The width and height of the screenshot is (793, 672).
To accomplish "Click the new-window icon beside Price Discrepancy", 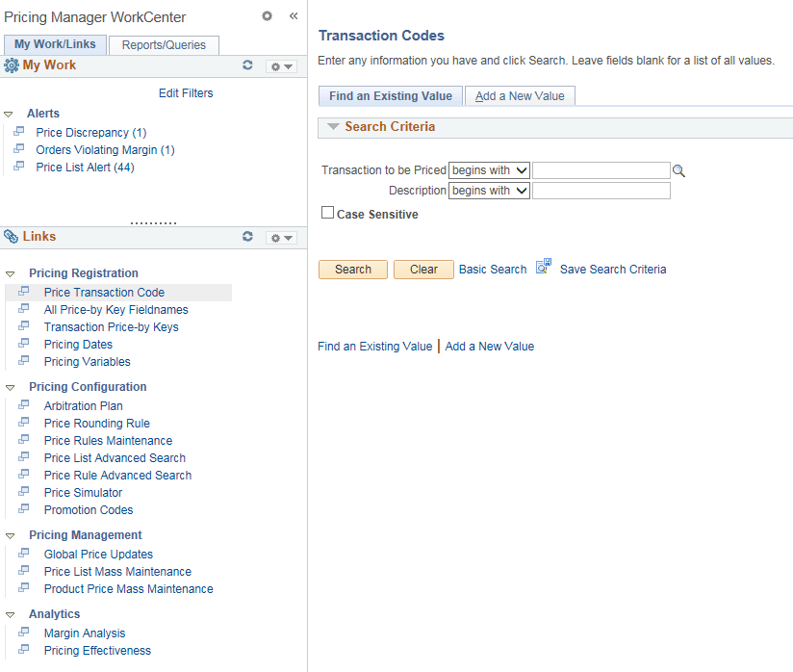I will pos(22,131).
